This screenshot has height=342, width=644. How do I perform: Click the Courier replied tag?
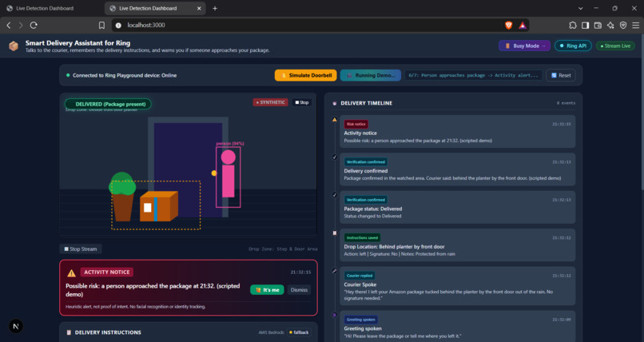pos(360,276)
